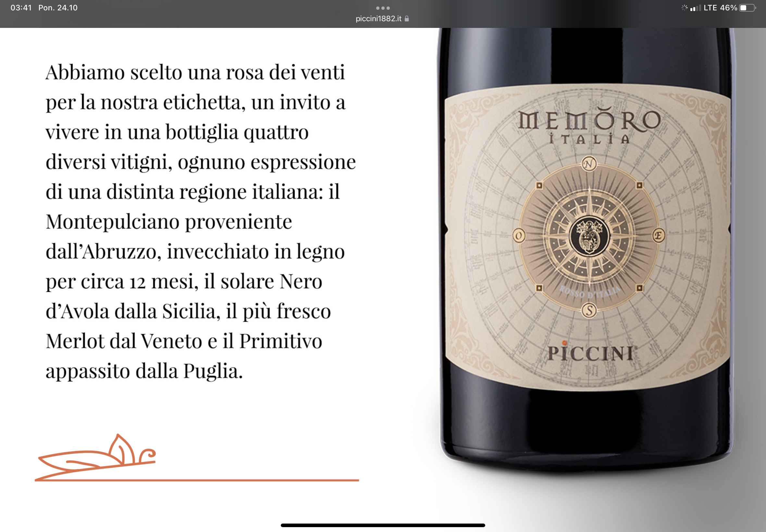The height and width of the screenshot is (532, 766).
Task: Tap the loading spinner in status bar
Action: tap(684, 8)
